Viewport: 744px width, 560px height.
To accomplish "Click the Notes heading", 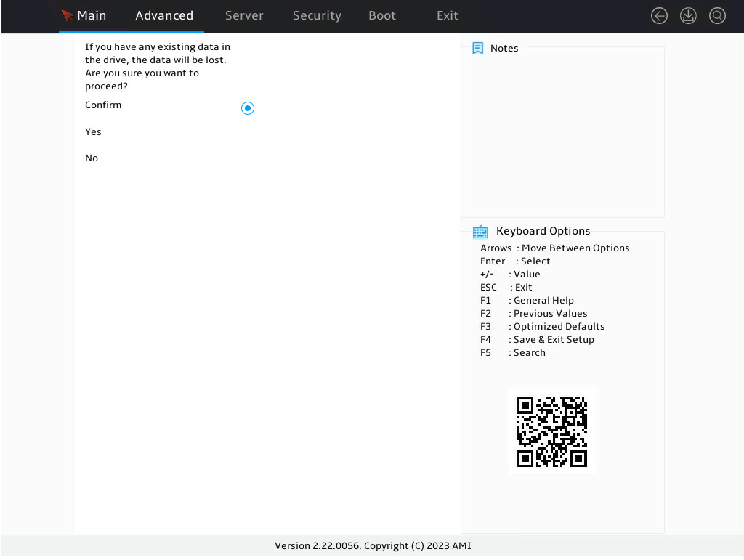I will coord(504,49).
